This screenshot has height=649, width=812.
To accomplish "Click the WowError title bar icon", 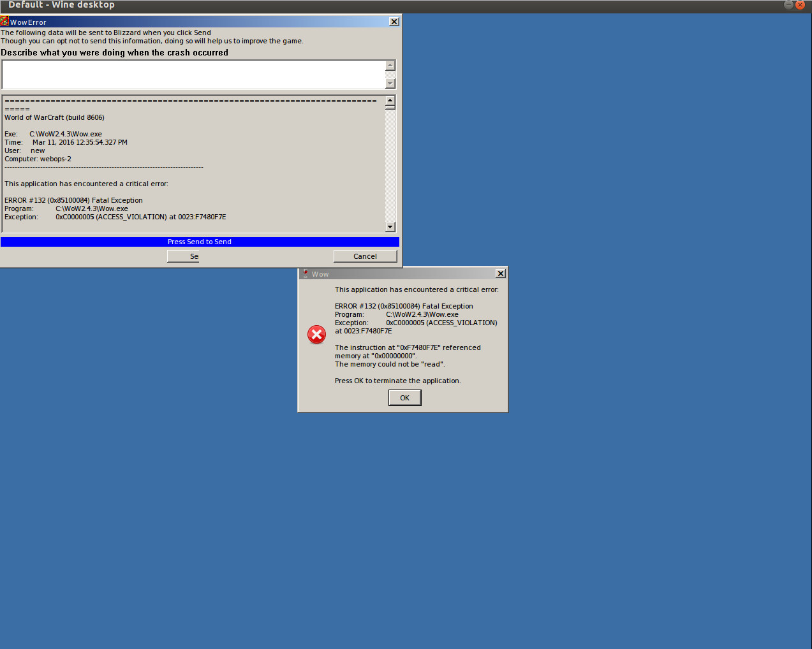I will (x=4, y=21).
